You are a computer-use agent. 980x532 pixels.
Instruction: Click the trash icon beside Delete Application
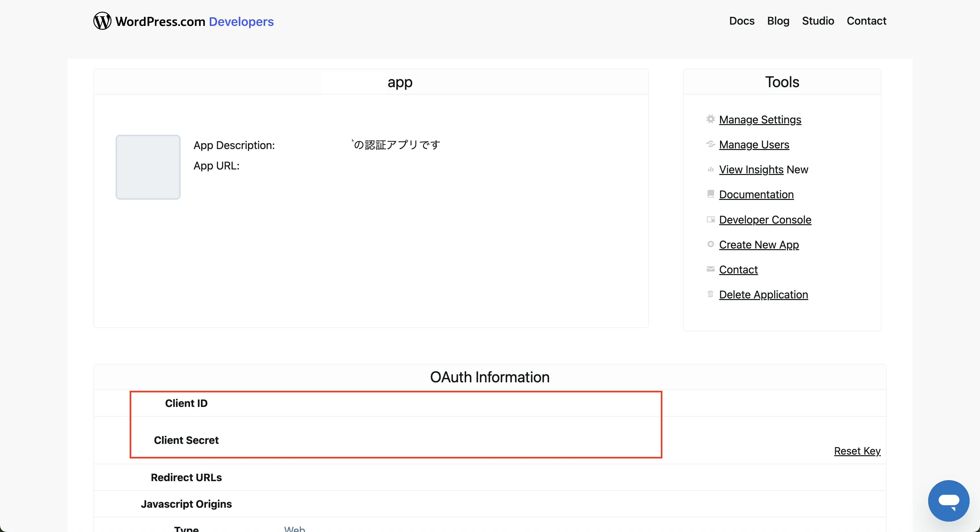tap(710, 294)
